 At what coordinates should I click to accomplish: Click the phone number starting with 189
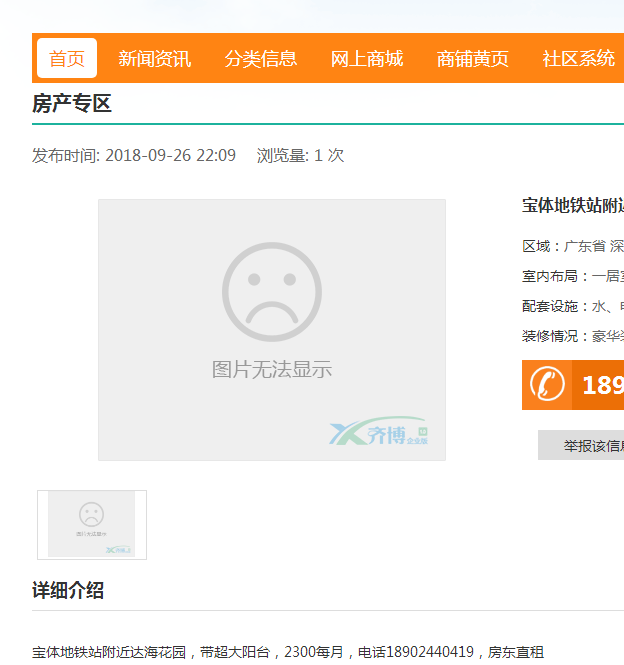[x=602, y=385]
